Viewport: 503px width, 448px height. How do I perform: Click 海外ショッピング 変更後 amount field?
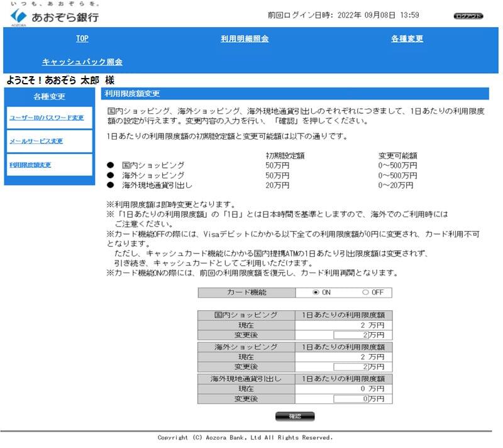(x=353, y=367)
